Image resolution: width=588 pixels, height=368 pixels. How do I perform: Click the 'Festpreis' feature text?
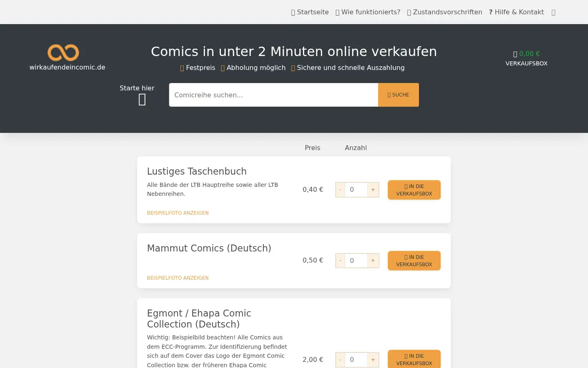[x=200, y=68]
